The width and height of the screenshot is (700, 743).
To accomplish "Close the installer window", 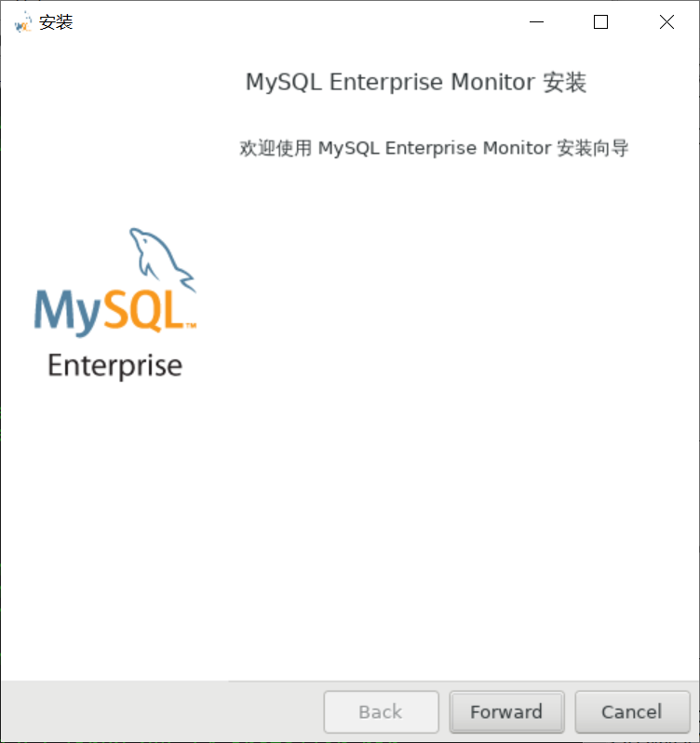I will 666,22.
